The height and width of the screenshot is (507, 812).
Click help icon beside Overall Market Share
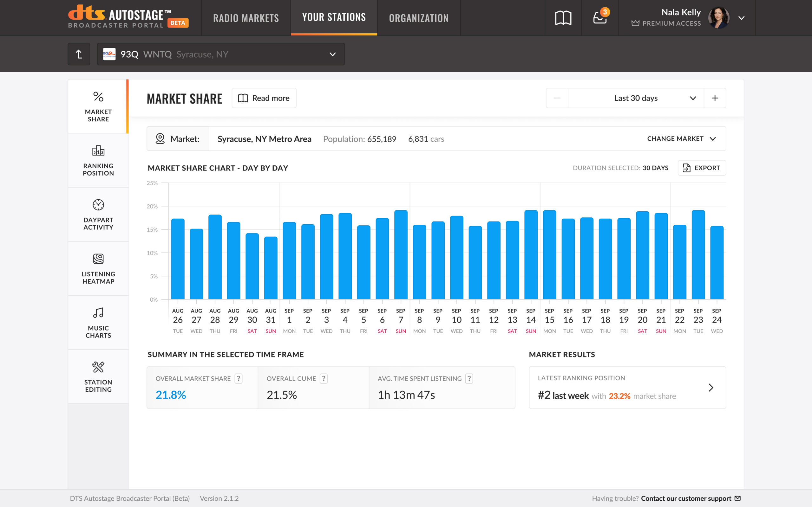tap(239, 379)
